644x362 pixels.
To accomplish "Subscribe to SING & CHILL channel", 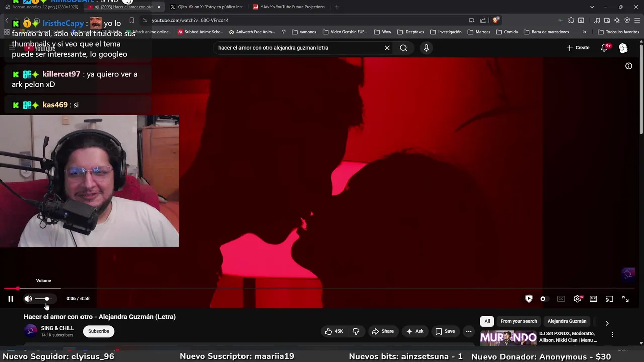I will click(x=99, y=331).
